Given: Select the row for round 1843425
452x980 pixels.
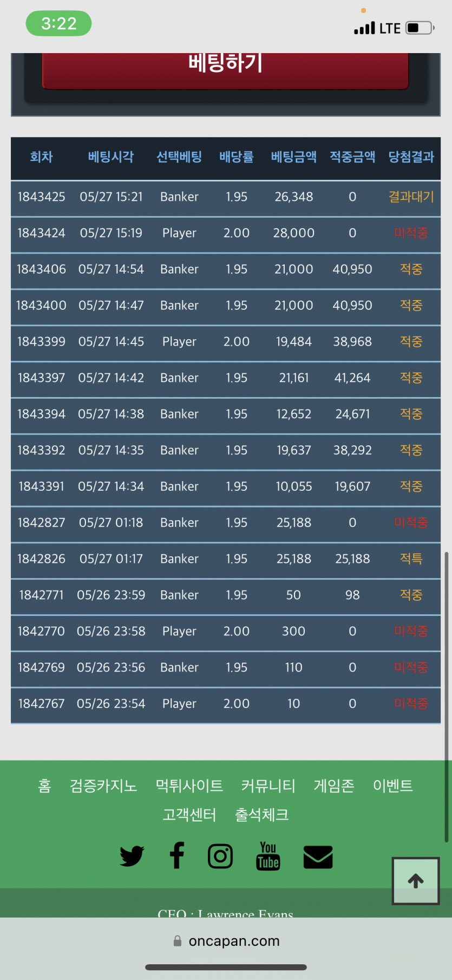Looking at the screenshot, I should pyautogui.click(x=226, y=197).
